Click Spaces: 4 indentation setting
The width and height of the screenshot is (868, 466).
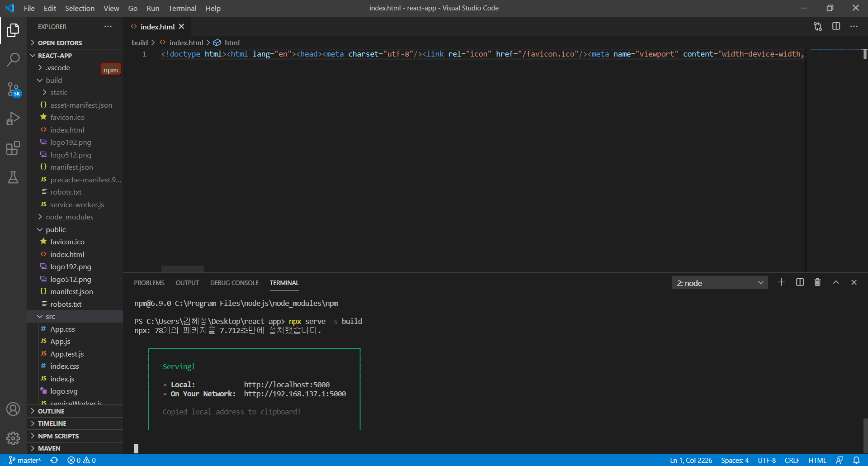click(x=735, y=460)
